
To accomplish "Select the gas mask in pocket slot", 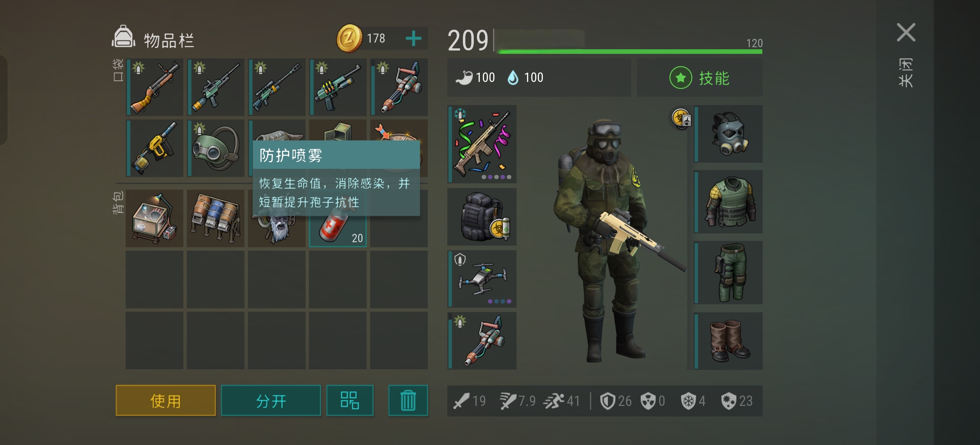I will [x=216, y=148].
